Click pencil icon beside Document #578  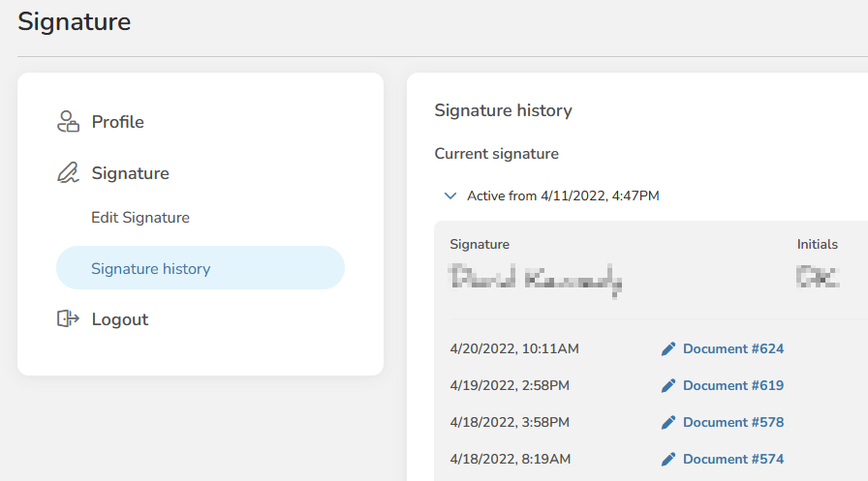pyautogui.click(x=667, y=422)
